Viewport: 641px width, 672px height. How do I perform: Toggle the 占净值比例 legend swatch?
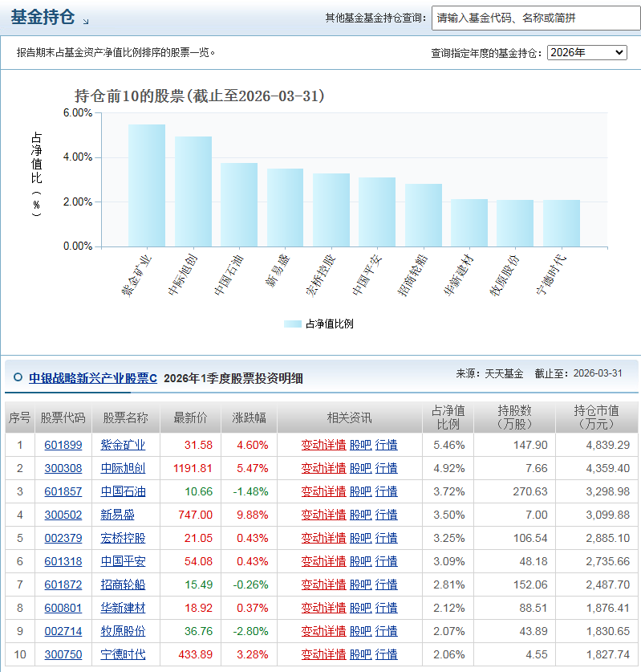pyautogui.click(x=293, y=324)
